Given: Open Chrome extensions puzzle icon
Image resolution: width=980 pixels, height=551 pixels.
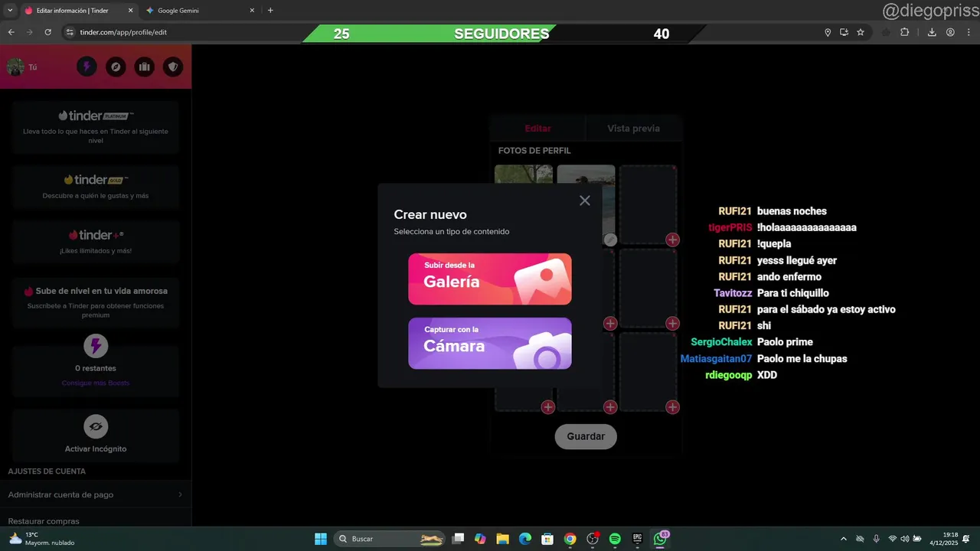Looking at the screenshot, I should (x=905, y=32).
